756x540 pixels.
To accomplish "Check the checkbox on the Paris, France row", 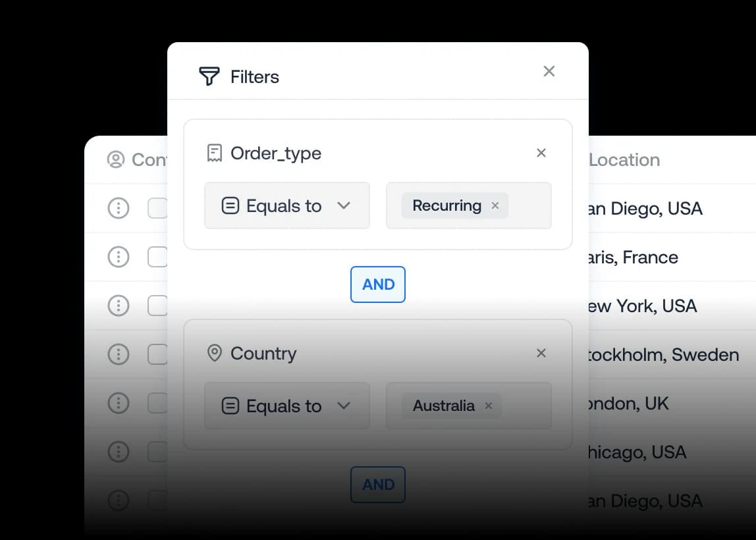I will tap(158, 257).
